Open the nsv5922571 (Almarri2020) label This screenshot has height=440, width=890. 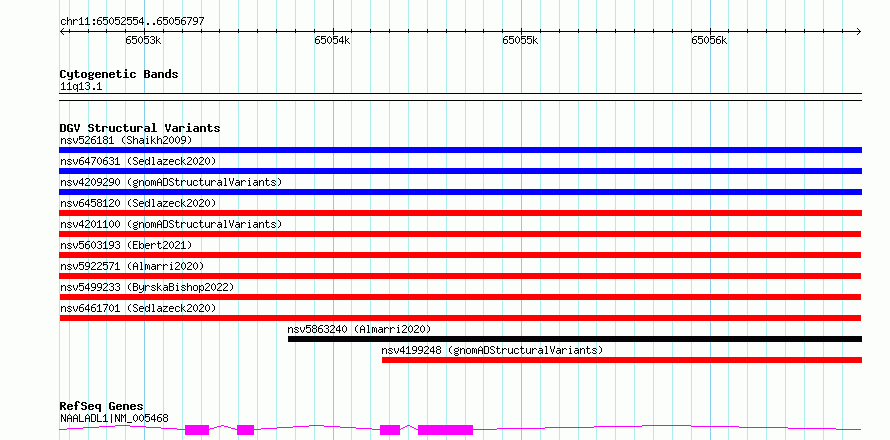(x=132, y=266)
